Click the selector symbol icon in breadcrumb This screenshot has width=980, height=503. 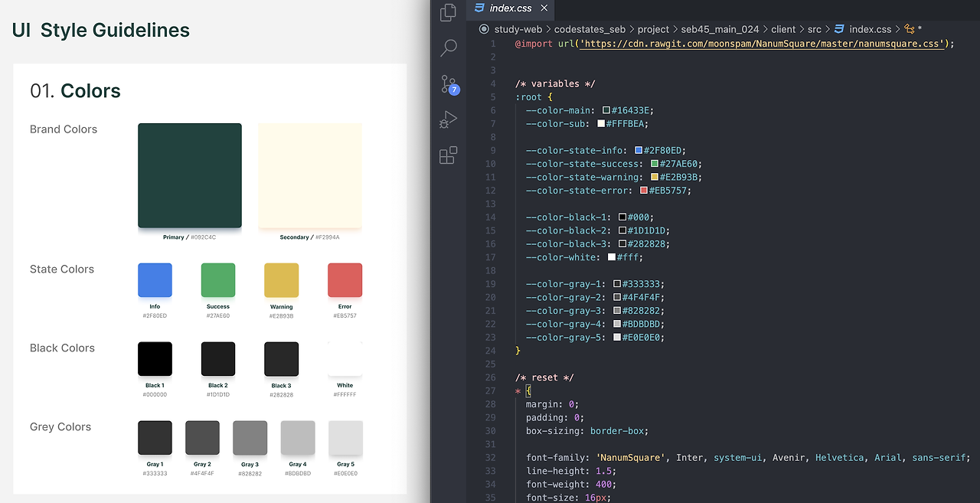point(910,29)
